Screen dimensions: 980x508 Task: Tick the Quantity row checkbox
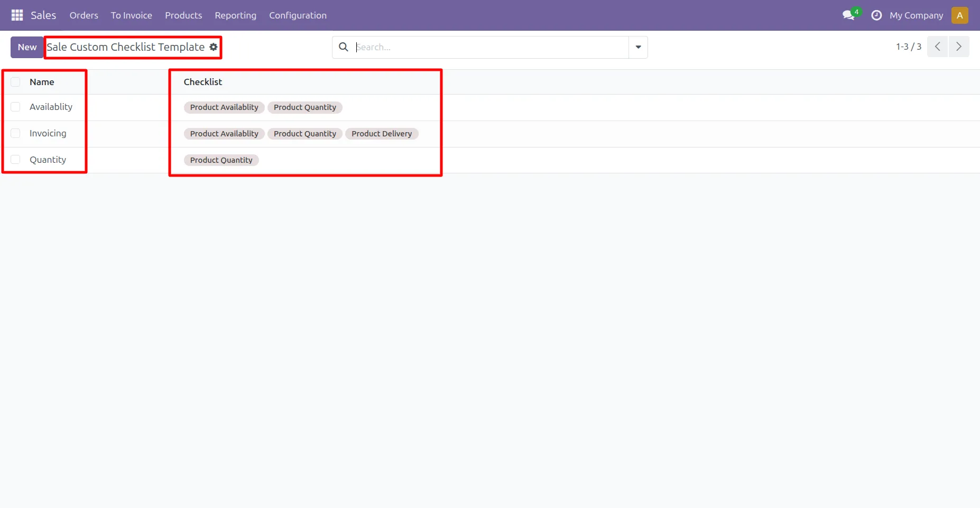pyautogui.click(x=16, y=160)
